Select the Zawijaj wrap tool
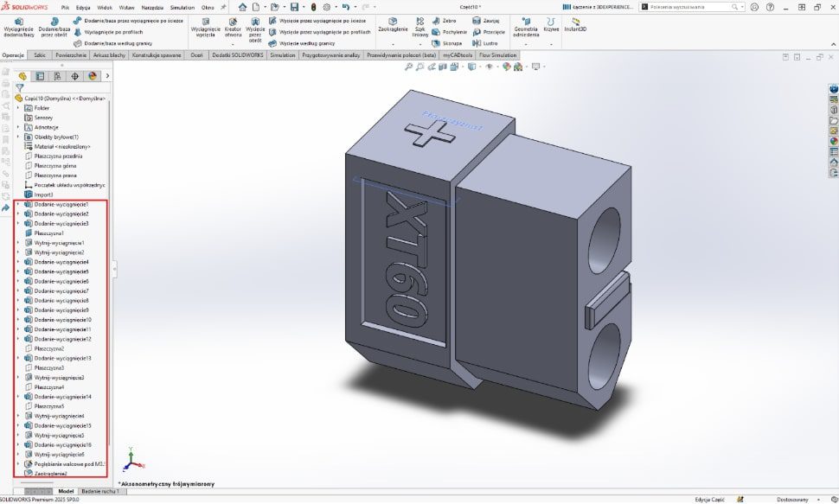Viewport: 839px width, 504px height. point(486,21)
